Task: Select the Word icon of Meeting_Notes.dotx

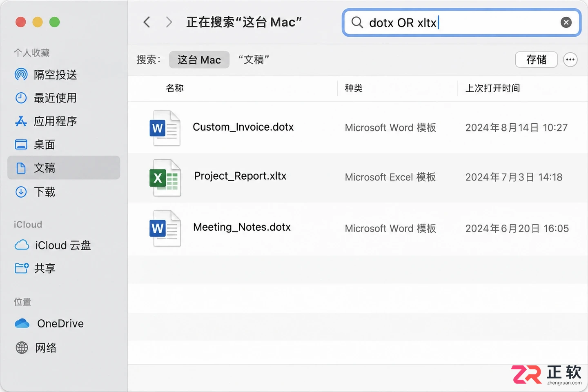Action: 165,228
